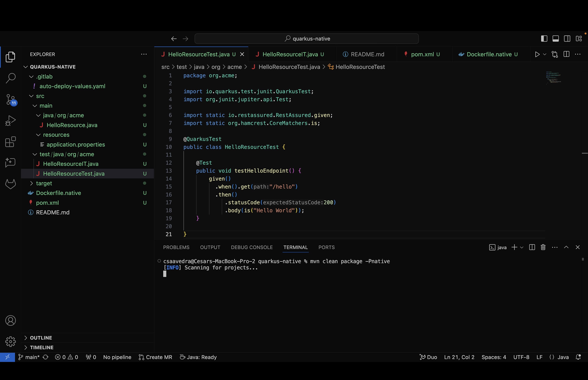Open HelloResource.java in explorer

point(88,125)
